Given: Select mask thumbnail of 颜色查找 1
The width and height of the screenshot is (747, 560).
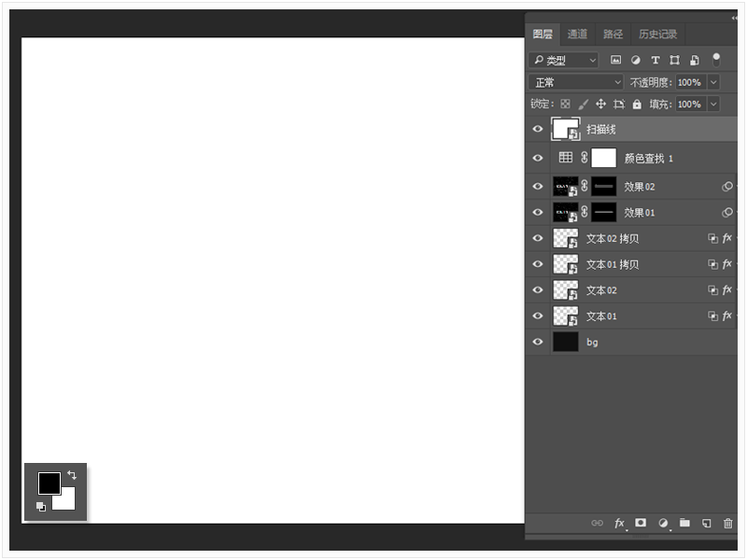Looking at the screenshot, I should click(x=603, y=158).
